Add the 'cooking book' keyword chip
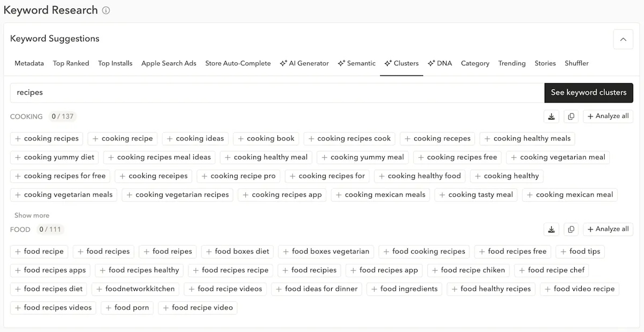Viewport: 644px width, 332px height. [265, 138]
